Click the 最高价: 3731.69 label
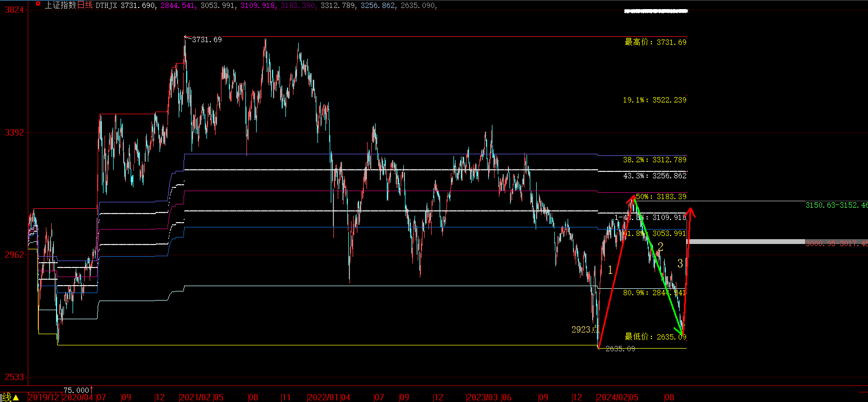Screen dimensions: 868x402 coord(656,42)
